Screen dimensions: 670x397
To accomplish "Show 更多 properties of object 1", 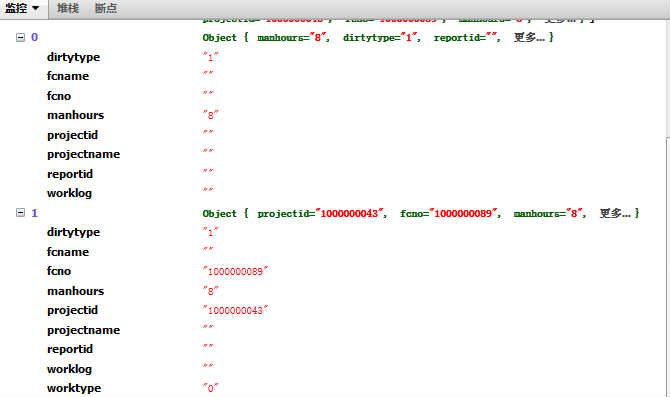I will 615,213.
